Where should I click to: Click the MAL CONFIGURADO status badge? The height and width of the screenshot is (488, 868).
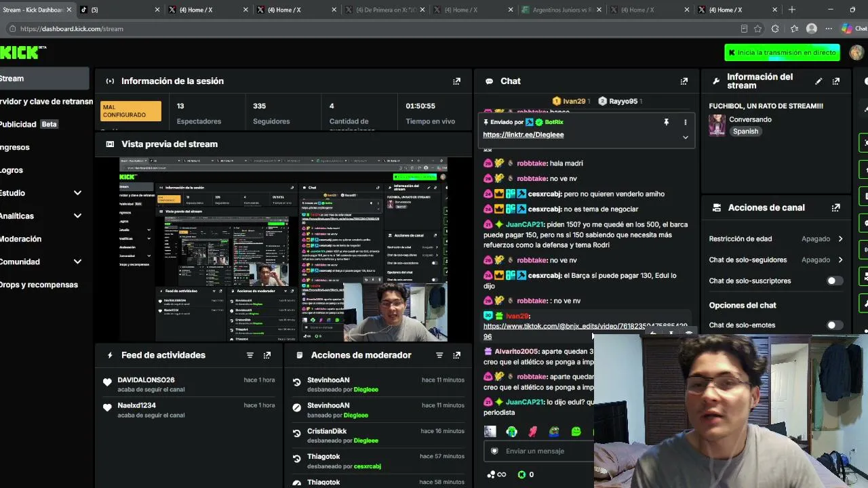[131, 111]
